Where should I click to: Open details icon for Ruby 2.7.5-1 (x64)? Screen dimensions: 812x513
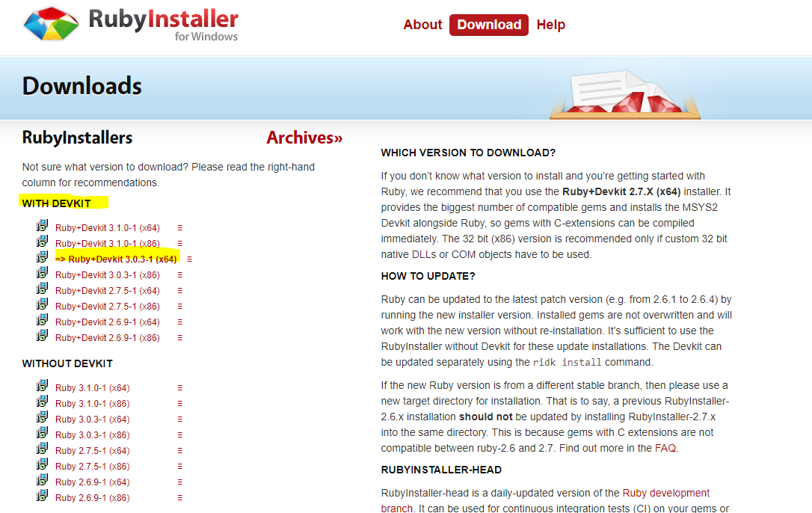[x=180, y=451]
